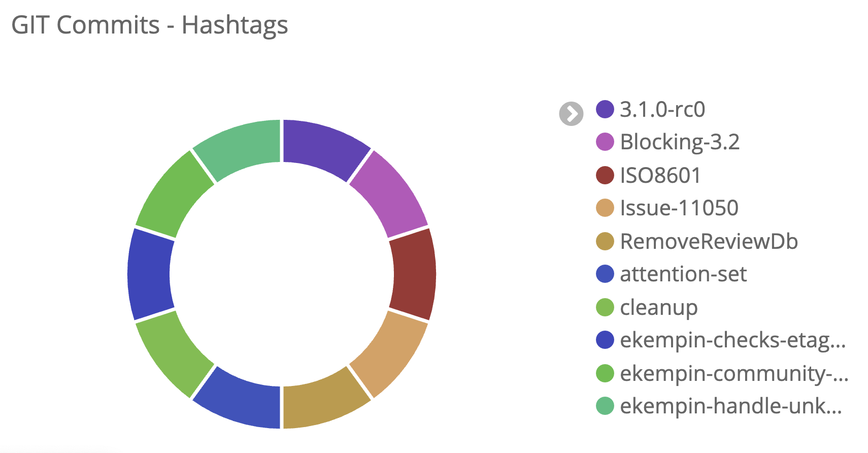Image resolution: width=868 pixels, height=453 pixels.
Task: Click the dark red ISO8601 legend dot
Action: (x=605, y=175)
